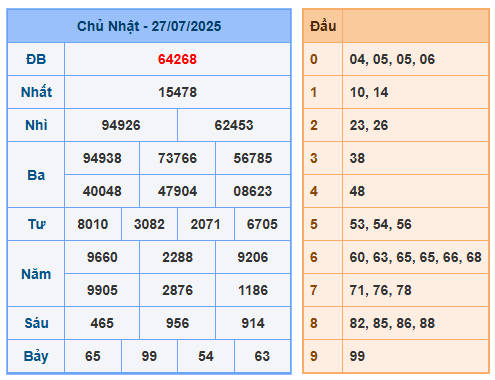Image resolution: width=495 pixels, height=380 pixels.
Task: Select Bảy prize number 99
Action: click(149, 356)
